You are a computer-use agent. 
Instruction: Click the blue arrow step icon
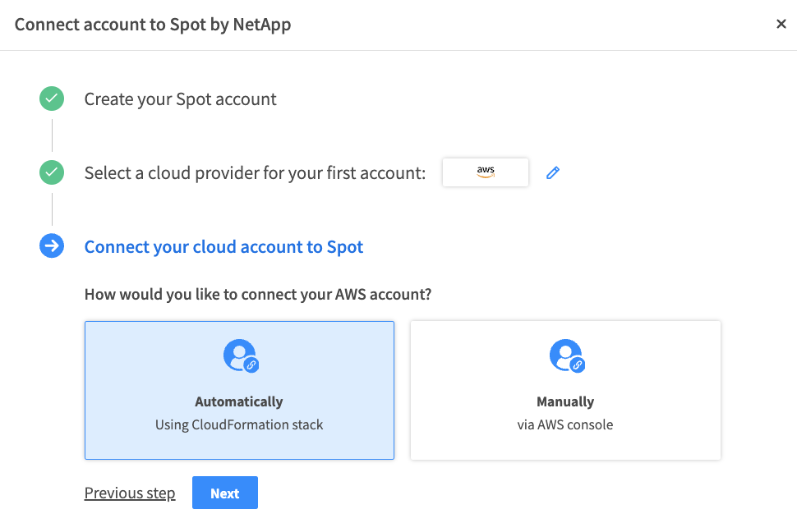tap(52, 246)
